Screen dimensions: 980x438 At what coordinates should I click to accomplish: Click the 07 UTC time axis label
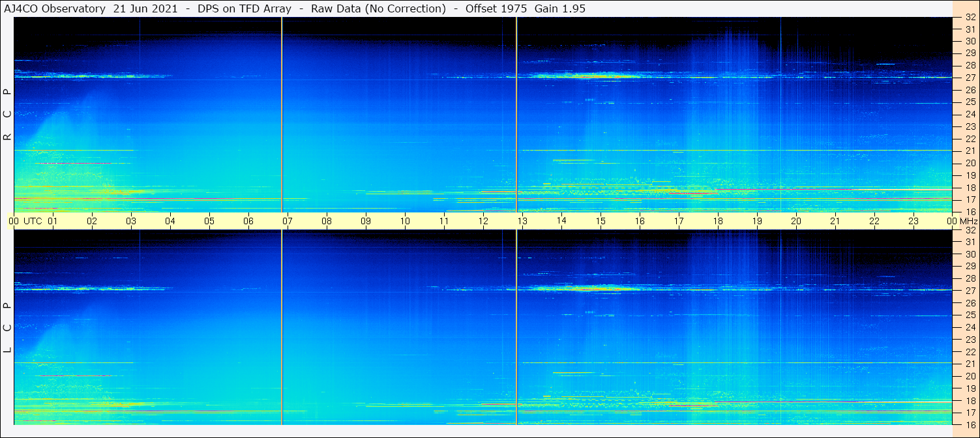coord(288,221)
